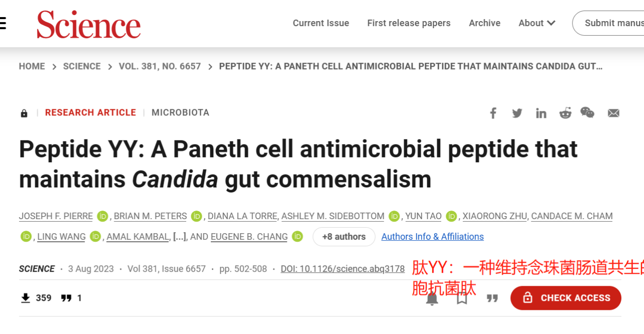Expand the +8 authors list
Screen dimensions: 644x334
(344, 237)
